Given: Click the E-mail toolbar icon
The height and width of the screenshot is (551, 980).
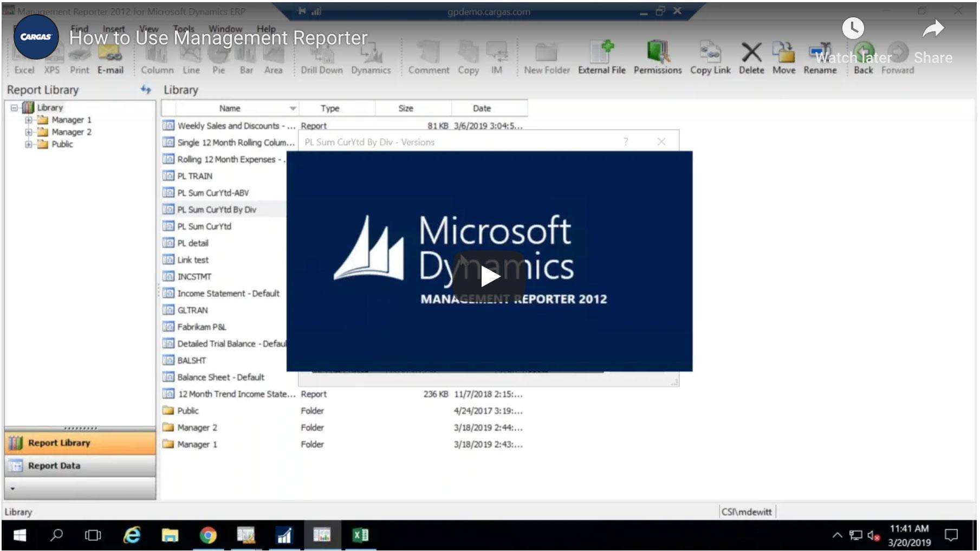Looking at the screenshot, I should (x=110, y=59).
